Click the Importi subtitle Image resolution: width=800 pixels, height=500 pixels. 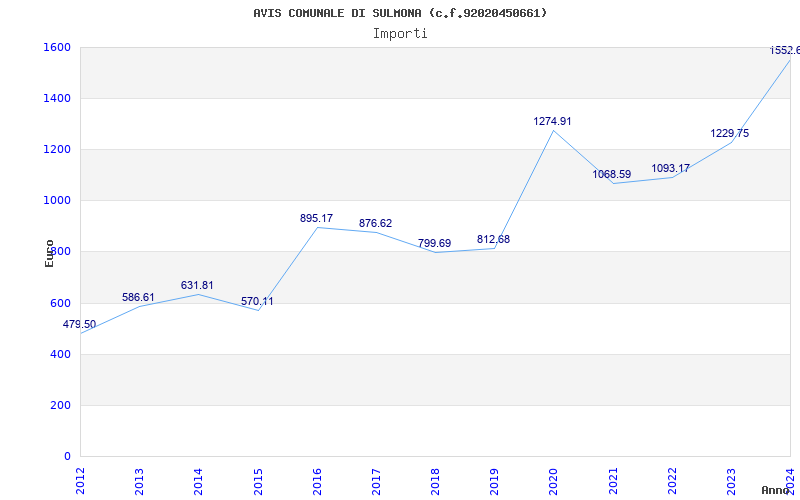click(x=400, y=34)
